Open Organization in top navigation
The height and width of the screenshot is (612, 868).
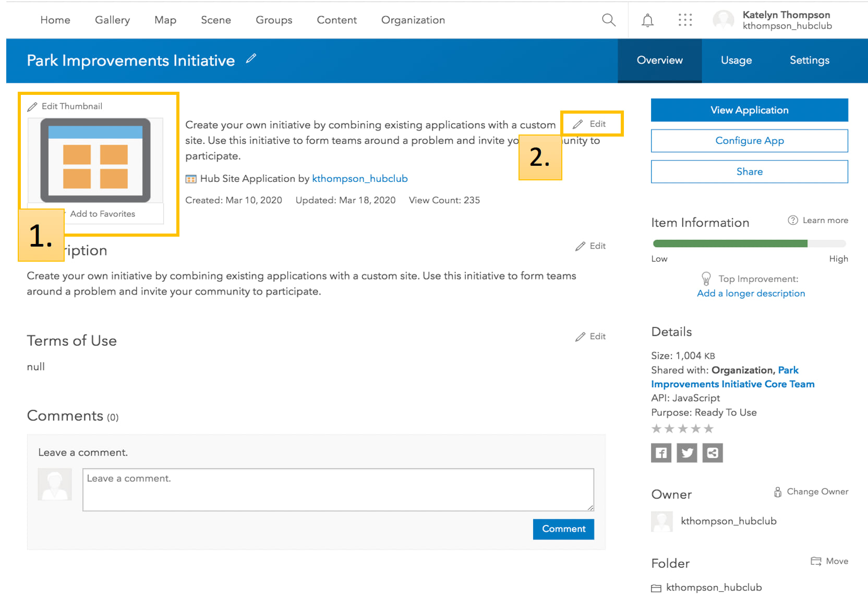click(x=413, y=20)
